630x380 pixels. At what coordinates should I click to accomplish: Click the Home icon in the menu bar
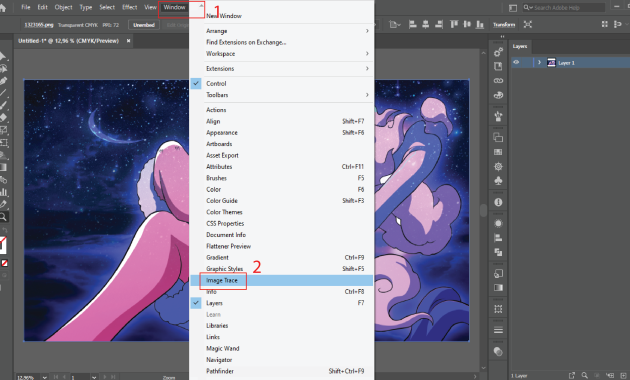[3, 8]
